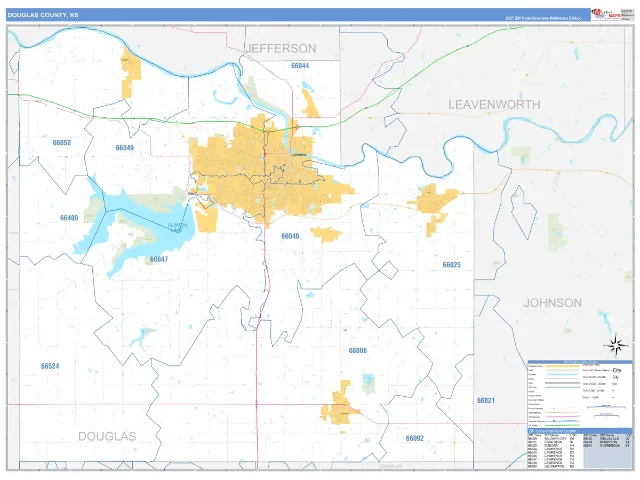Click ZIP code label 66006

[358, 351]
